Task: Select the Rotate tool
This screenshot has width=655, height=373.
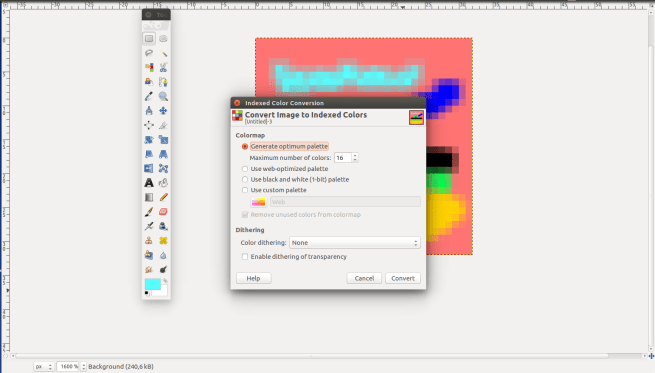Action: pyautogui.click(x=149, y=140)
